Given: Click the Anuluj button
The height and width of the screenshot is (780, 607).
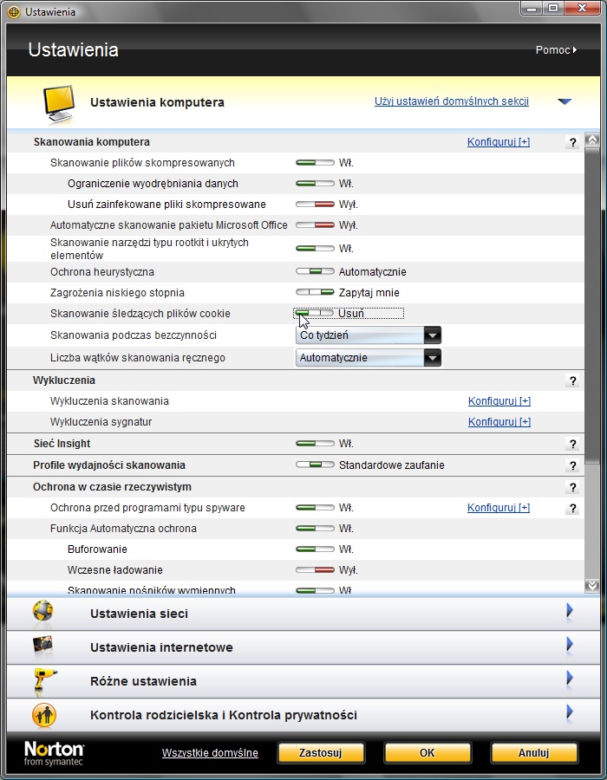Looking at the screenshot, I should pos(534,753).
